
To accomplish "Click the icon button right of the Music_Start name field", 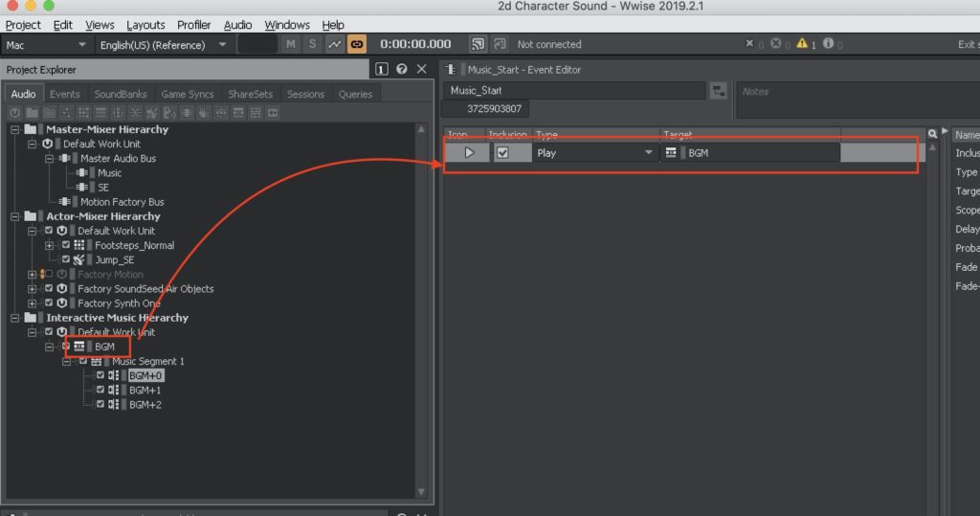I will [718, 91].
